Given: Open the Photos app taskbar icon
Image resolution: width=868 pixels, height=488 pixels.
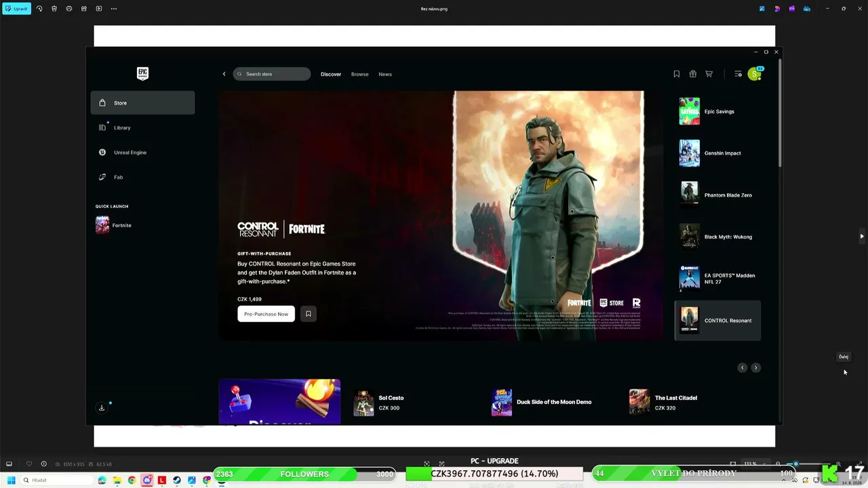Looking at the screenshot, I should tap(192, 481).
